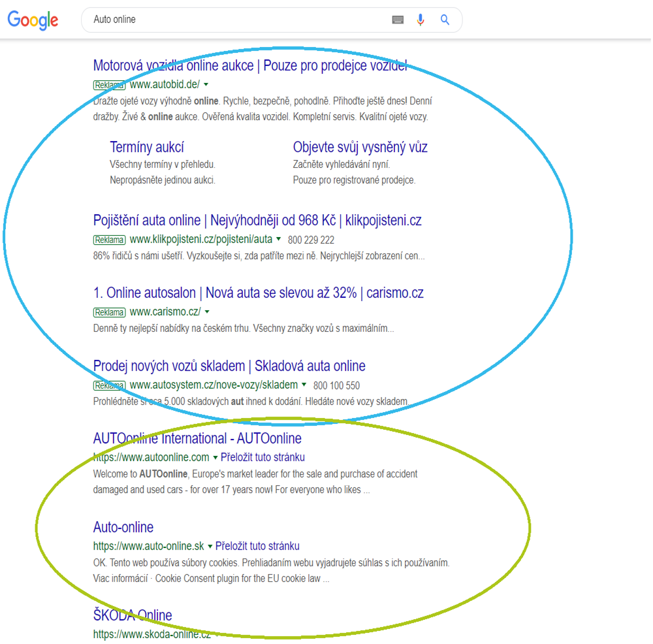
Task: Click the https://www.autoonline.com URL
Action: 151,457
